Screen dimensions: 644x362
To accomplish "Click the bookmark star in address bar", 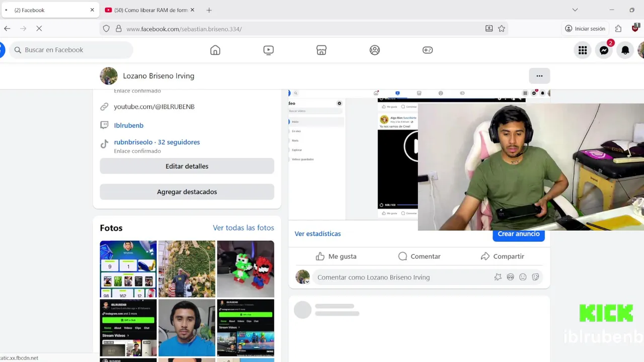I will (502, 29).
